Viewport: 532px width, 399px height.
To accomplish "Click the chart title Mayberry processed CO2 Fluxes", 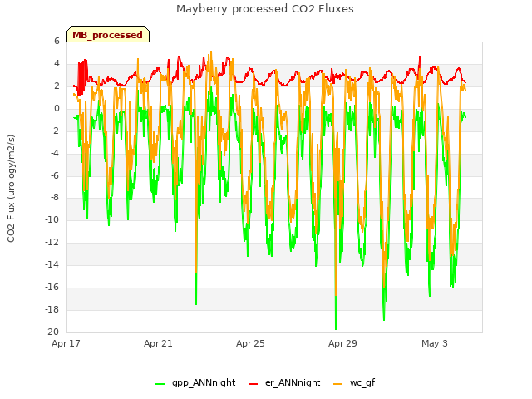I will click(265, 9).
